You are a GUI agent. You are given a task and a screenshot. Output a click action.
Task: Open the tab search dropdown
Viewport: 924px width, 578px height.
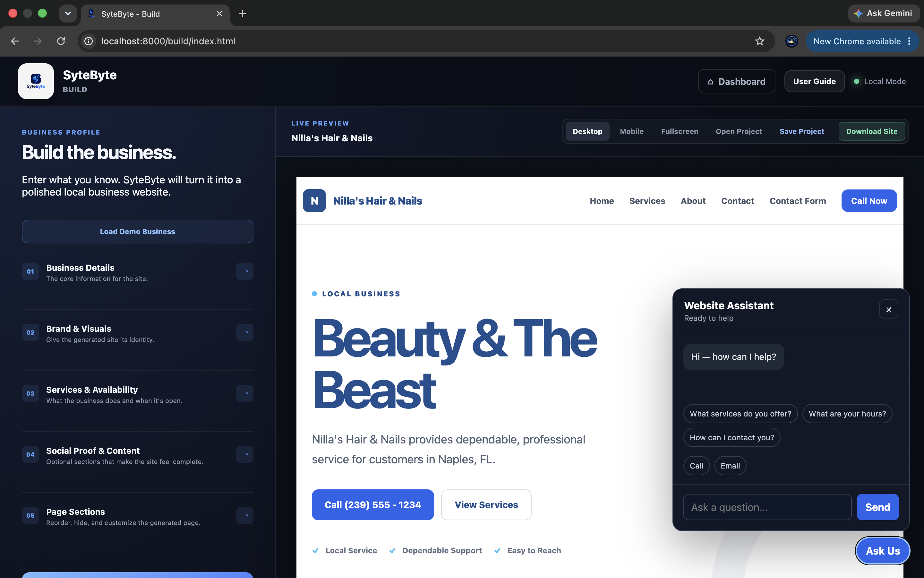tap(68, 14)
